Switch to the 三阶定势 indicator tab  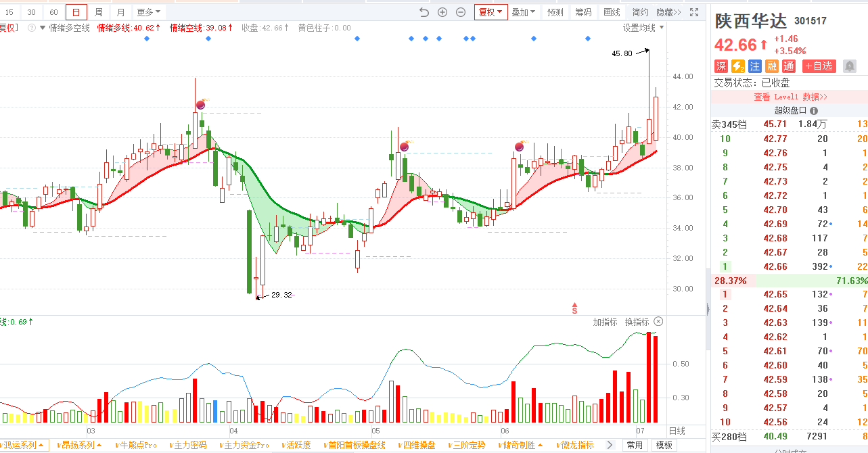click(468, 445)
